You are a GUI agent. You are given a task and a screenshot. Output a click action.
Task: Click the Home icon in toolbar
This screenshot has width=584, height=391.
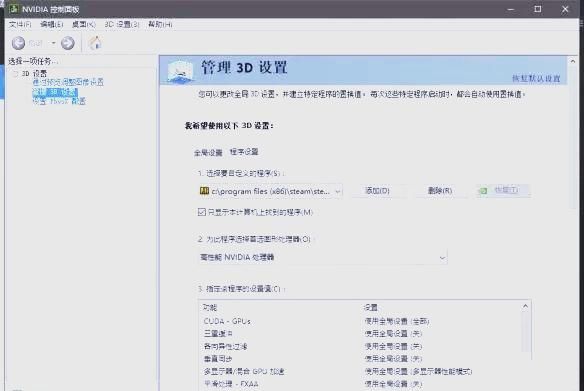point(95,43)
